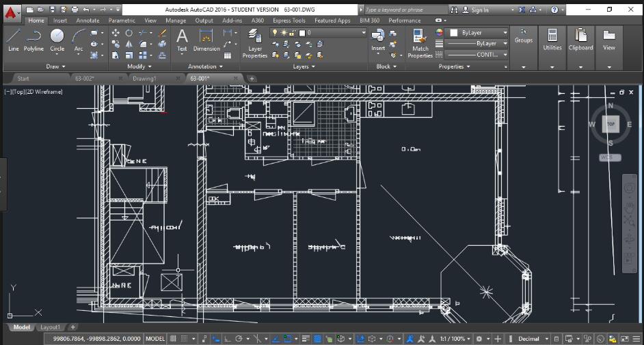Toggle MODEL space button in status bar
The image size is (644, 345).
(x=155, y=339)
